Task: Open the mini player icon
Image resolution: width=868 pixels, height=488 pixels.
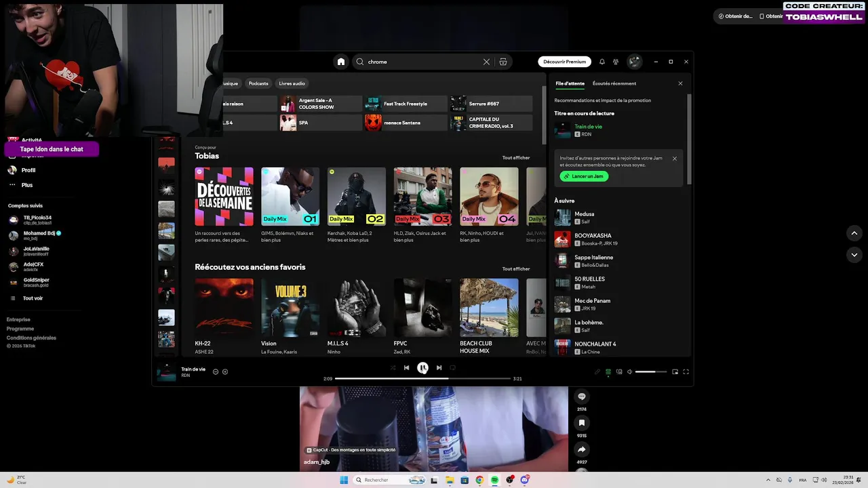Action: [675, 371]
